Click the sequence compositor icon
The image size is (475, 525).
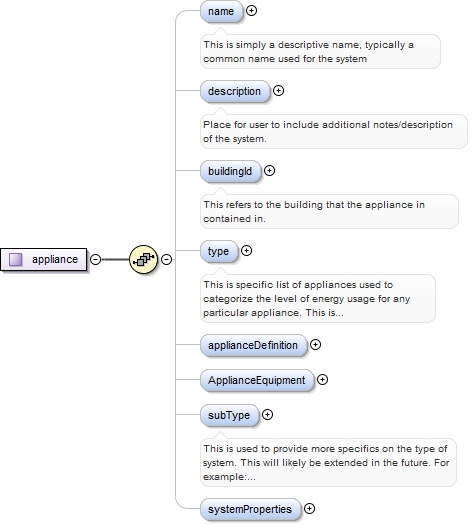point(143,259)
